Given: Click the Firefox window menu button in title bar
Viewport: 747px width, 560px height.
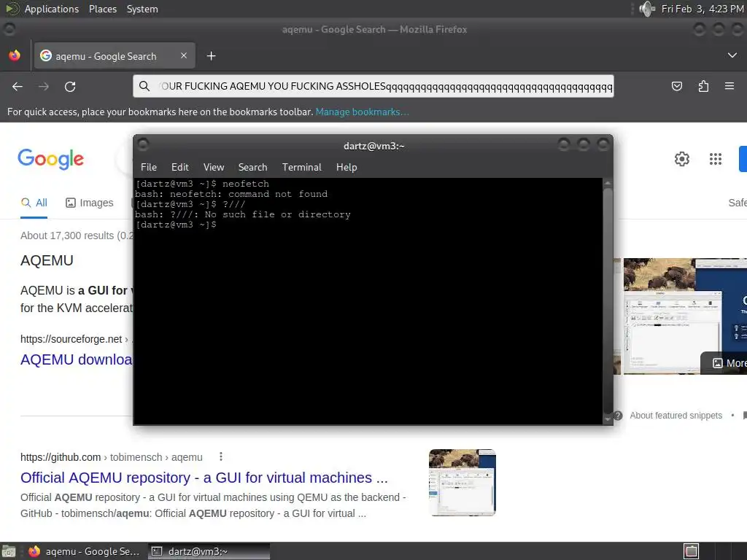Looking at the screenshot, I should pos(9,29).
